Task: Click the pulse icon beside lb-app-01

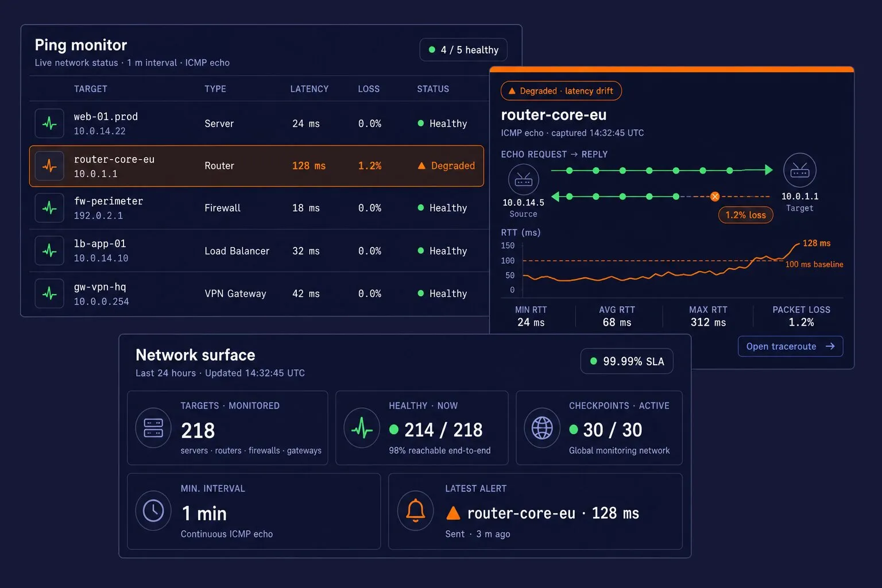Action: (x=49, y=251)
